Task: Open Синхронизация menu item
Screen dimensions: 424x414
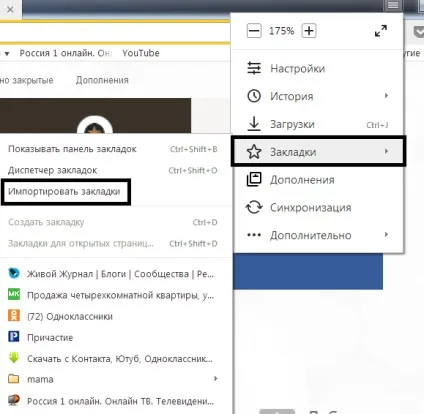Action: (317, 207)
